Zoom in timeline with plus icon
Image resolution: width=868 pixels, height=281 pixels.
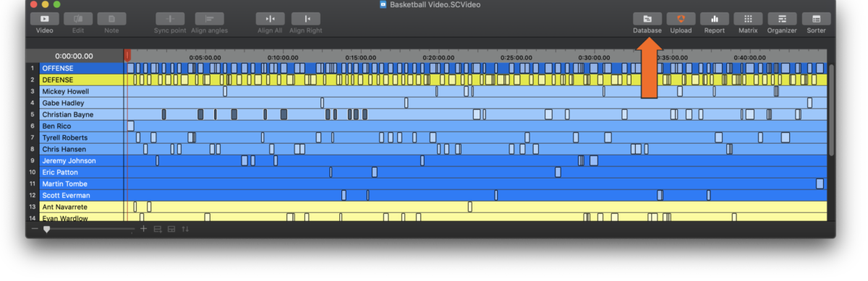tap(143, 229)
